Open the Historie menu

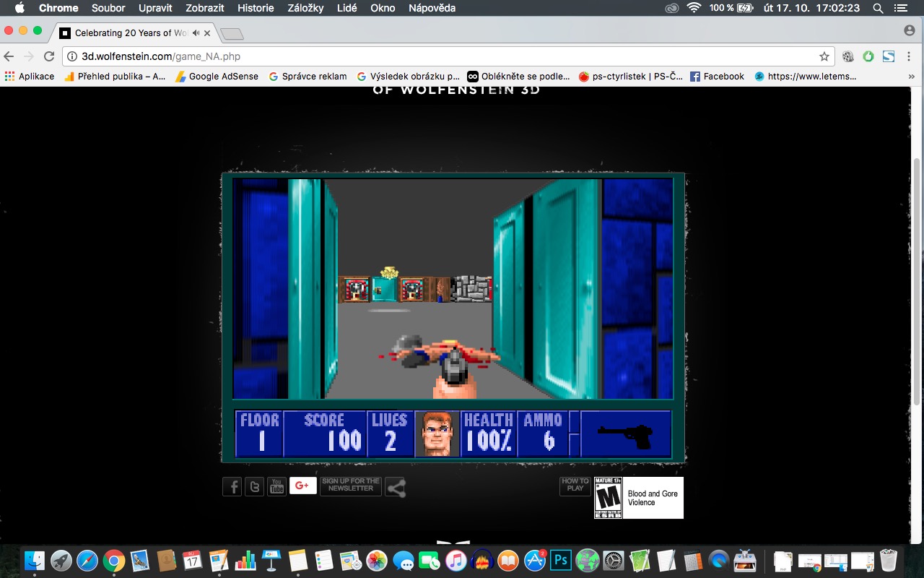click(255, 8)
